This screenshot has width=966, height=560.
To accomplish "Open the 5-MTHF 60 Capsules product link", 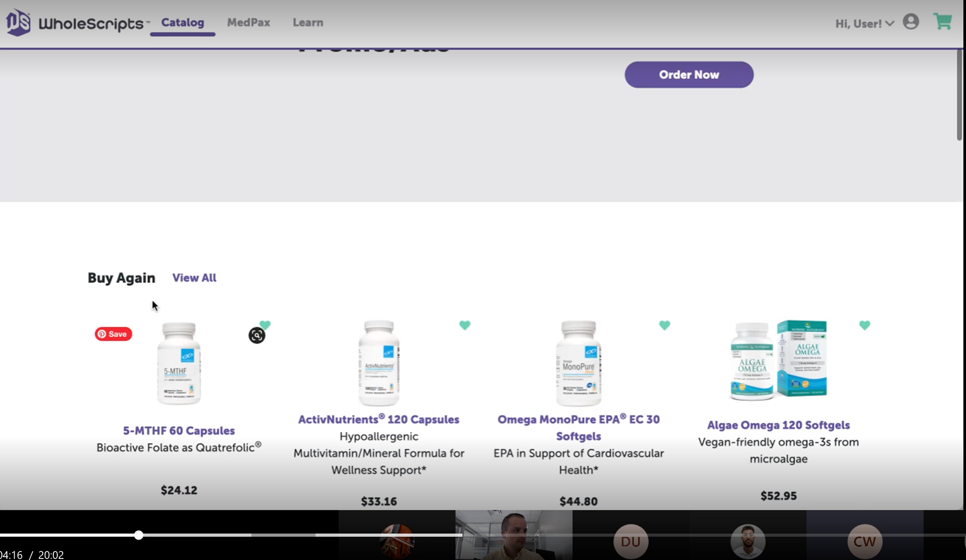I will 179,431.
